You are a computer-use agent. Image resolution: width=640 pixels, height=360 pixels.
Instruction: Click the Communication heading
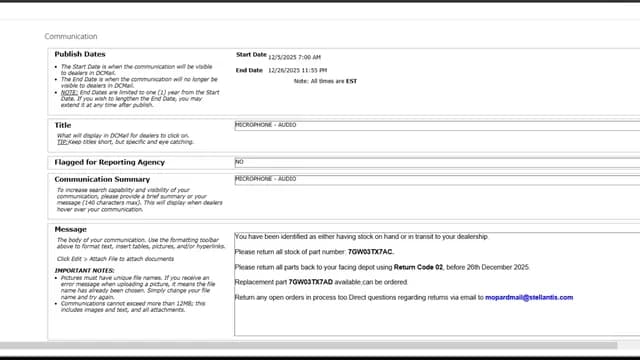point(71,36)
